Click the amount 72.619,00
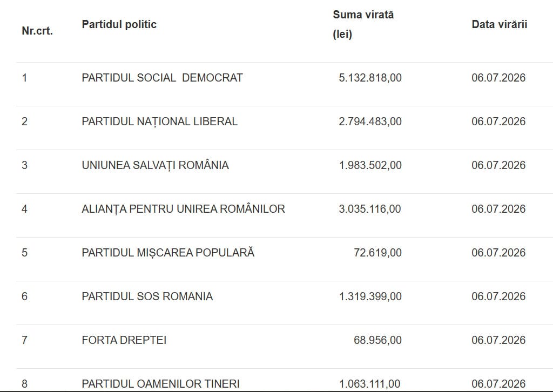 tap(377, 252)
